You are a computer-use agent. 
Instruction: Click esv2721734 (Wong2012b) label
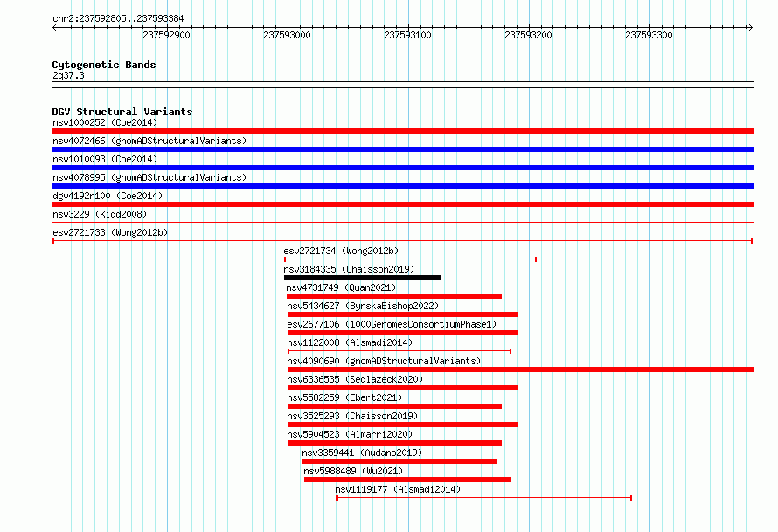pos(341,251)
